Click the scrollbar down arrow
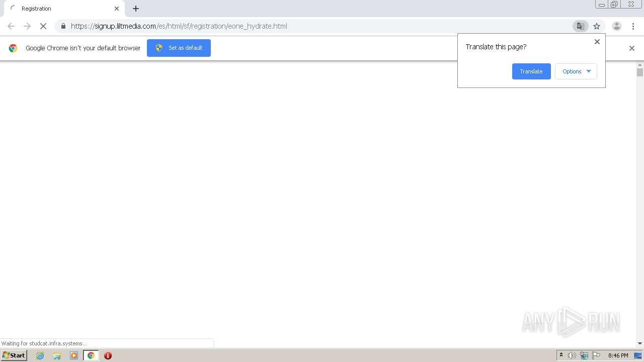Viewport: 644px width, 362px height. 640,343
